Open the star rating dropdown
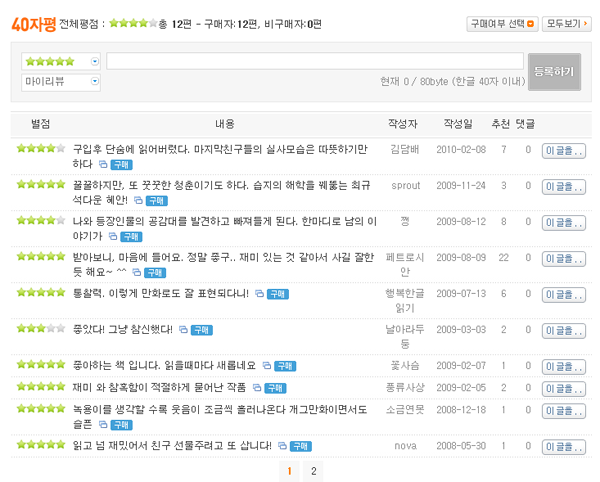 pyautogui.click(x=61, y=61)
